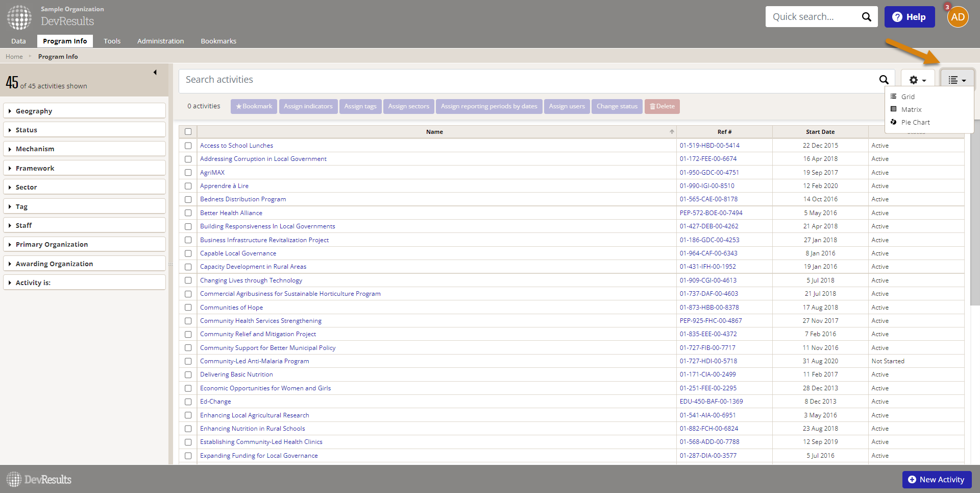Sort by the Start Date column header
This screenshot has width=980, height=493.
point(820,132)
